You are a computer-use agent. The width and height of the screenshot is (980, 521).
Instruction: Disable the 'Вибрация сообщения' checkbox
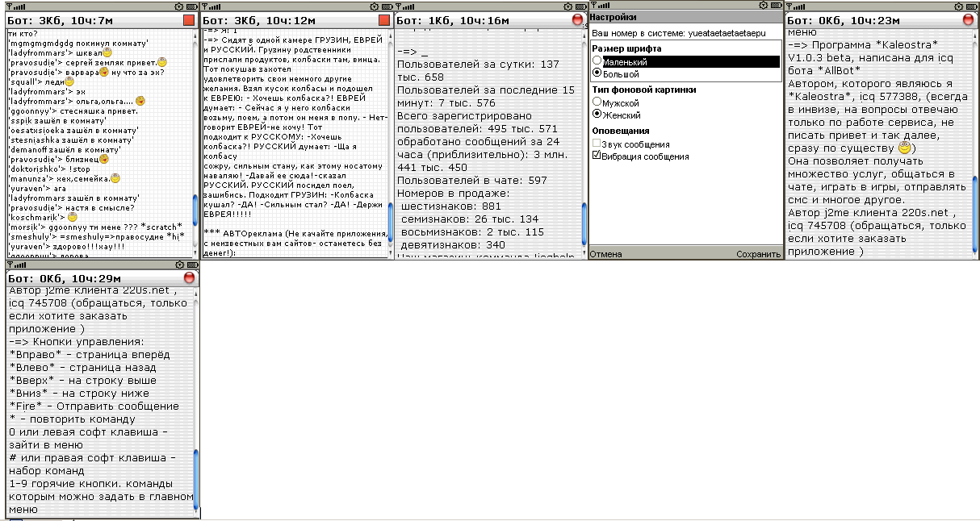pyautogui.click(x=597, y=156)
